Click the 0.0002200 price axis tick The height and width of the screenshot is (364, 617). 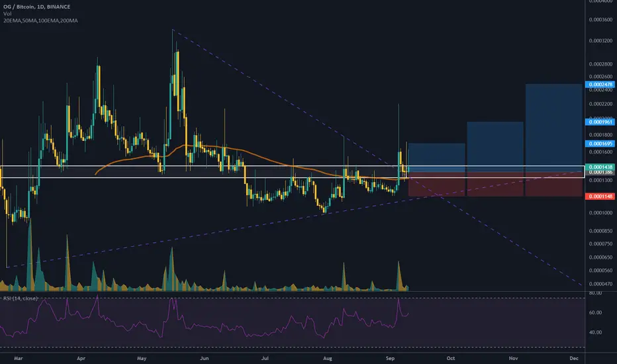600,104
